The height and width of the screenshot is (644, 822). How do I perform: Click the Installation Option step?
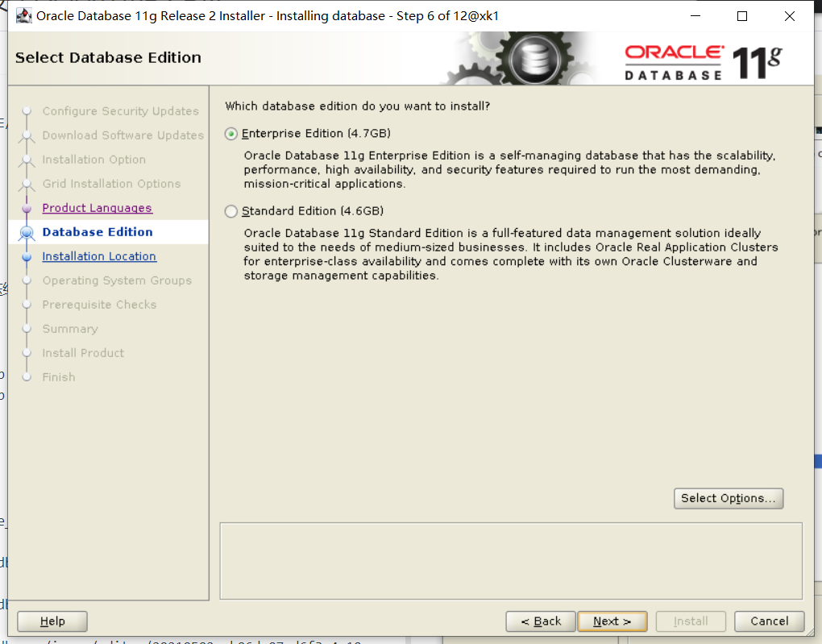93,160
